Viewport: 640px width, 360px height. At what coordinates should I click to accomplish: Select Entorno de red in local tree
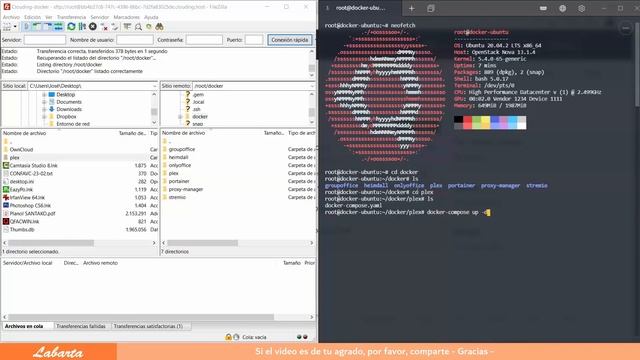73,124
